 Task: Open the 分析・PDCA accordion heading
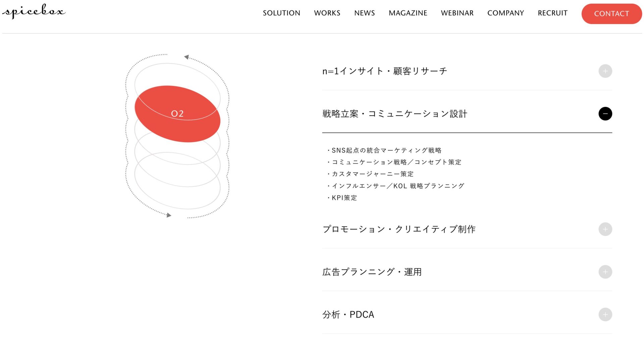[348, 314]
